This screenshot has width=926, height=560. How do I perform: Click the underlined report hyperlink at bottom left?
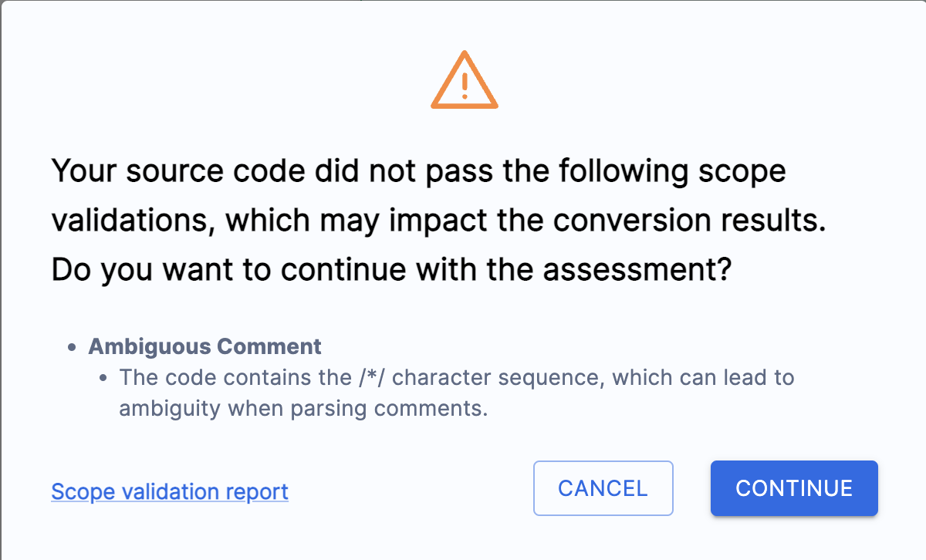pos(169,492)
